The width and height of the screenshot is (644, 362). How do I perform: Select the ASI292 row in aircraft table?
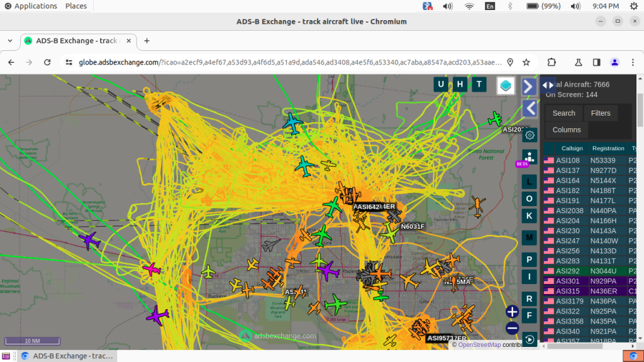pos(590,271)
